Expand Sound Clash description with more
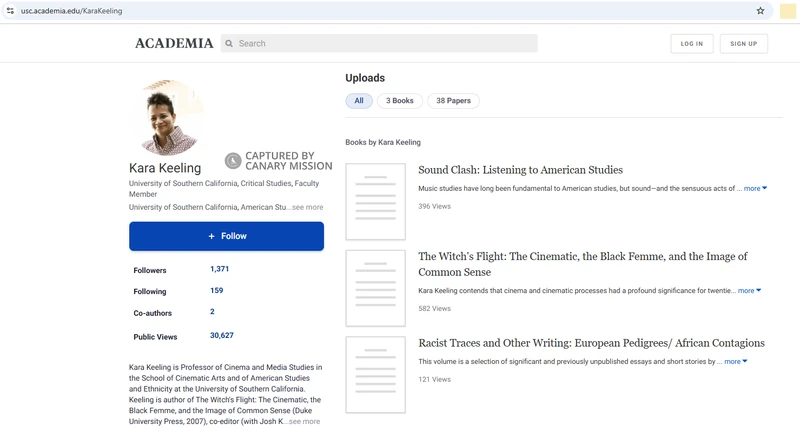This screenshot has width=800, height=433. (x=755, y=188)
